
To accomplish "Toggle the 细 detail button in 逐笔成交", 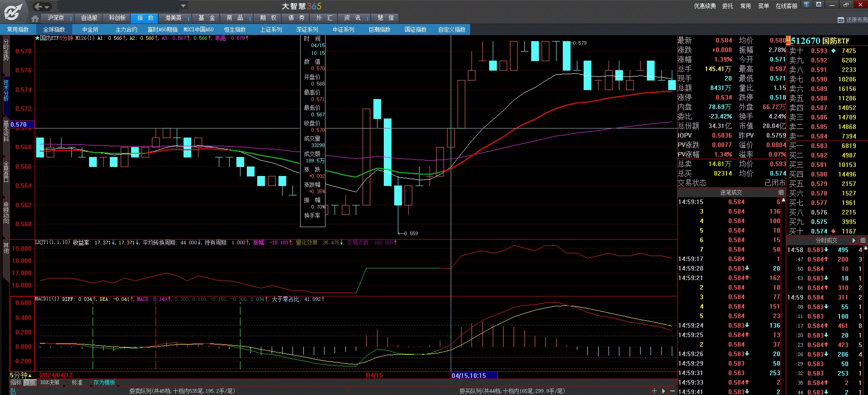I will point(781,192).
